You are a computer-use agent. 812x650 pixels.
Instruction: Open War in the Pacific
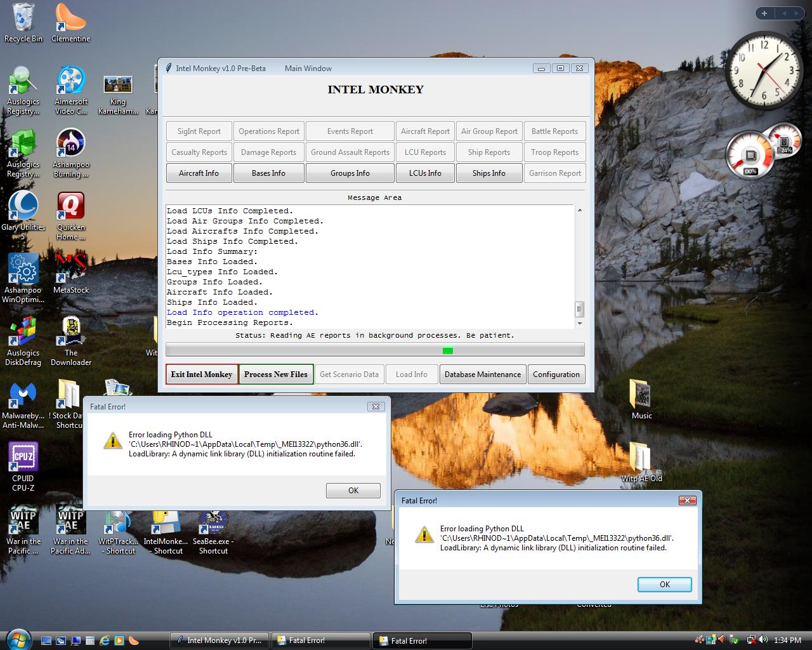[x=23, y=521]
